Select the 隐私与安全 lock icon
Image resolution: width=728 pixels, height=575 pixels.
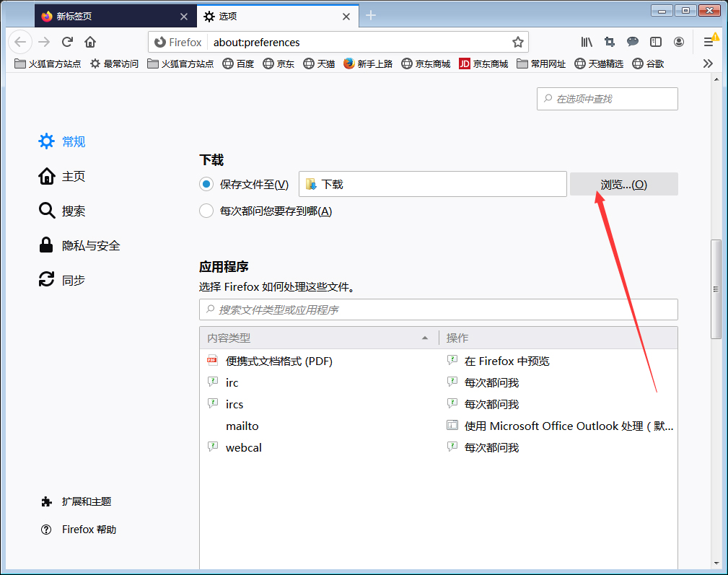pos(45,245)
